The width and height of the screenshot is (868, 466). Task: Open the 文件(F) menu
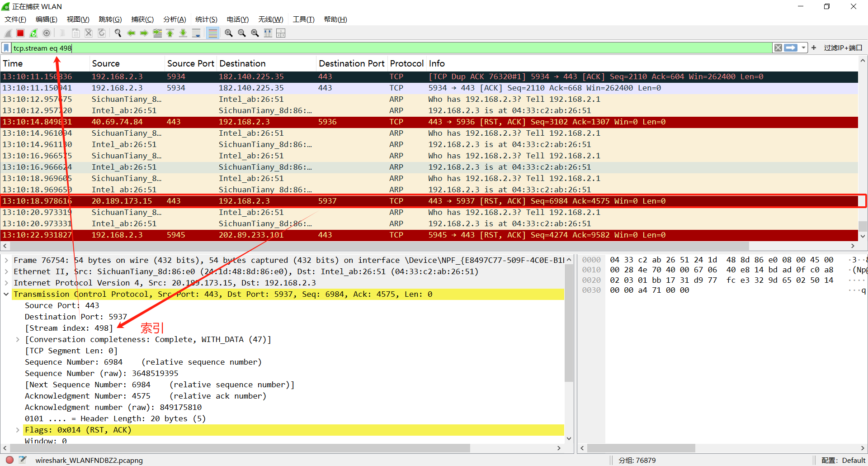point(15,19)
